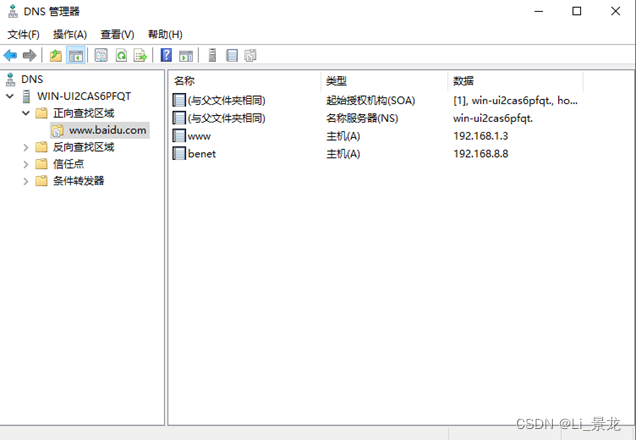Click the New Server tower icon in toolbar
636x440 pixels.
point(212,55)
